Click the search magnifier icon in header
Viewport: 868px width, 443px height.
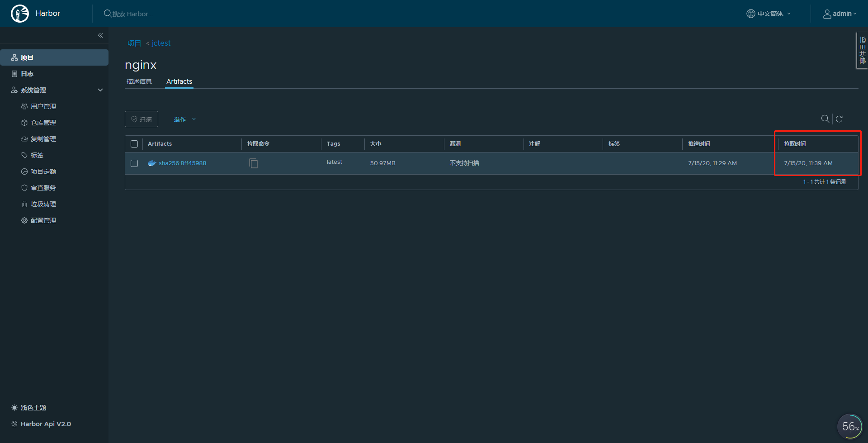coord(108,14)
